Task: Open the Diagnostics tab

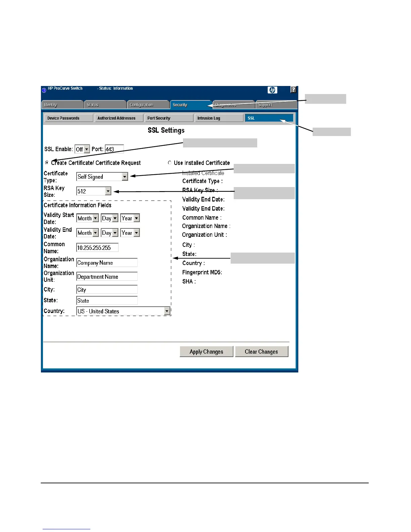Action: (x=234, y=105)
